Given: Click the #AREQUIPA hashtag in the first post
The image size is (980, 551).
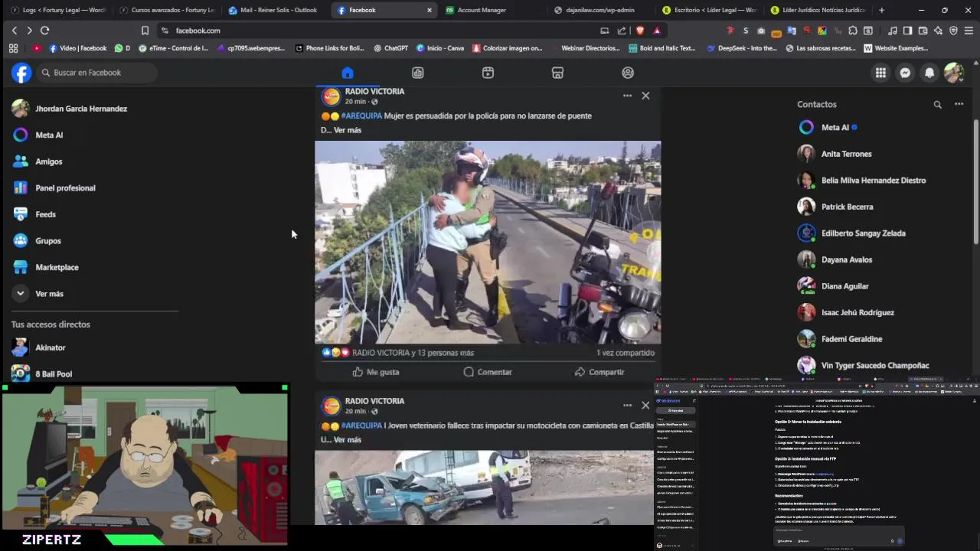Looking at the screenshot, I should (361, 116).
